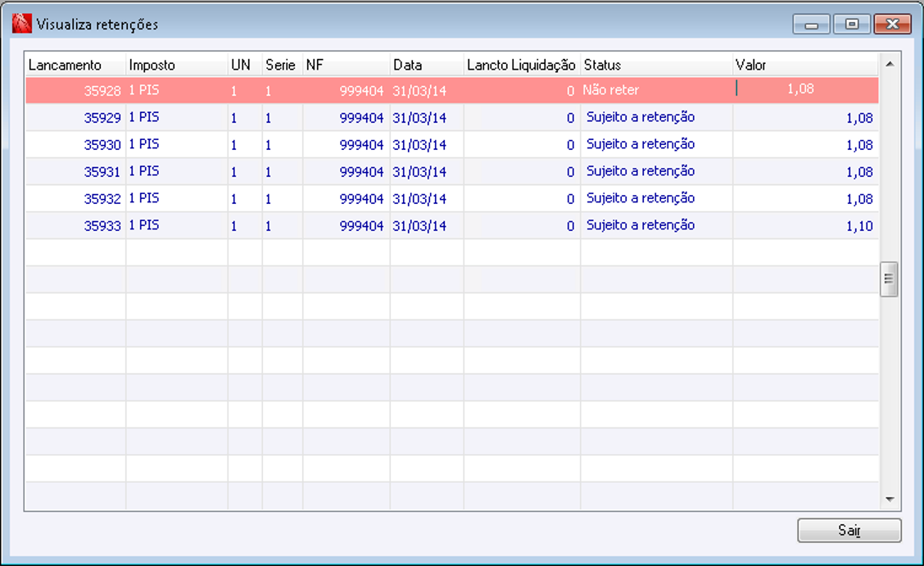The height and width of the screenshot is (566, 924).
Task: Click the Sair button
Action: tap(849, 530)
